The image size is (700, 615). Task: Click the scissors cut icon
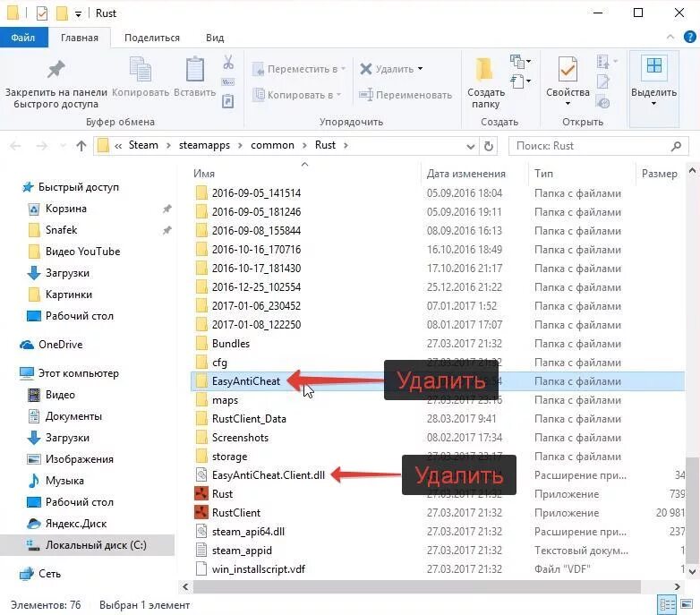click(228, 62)
